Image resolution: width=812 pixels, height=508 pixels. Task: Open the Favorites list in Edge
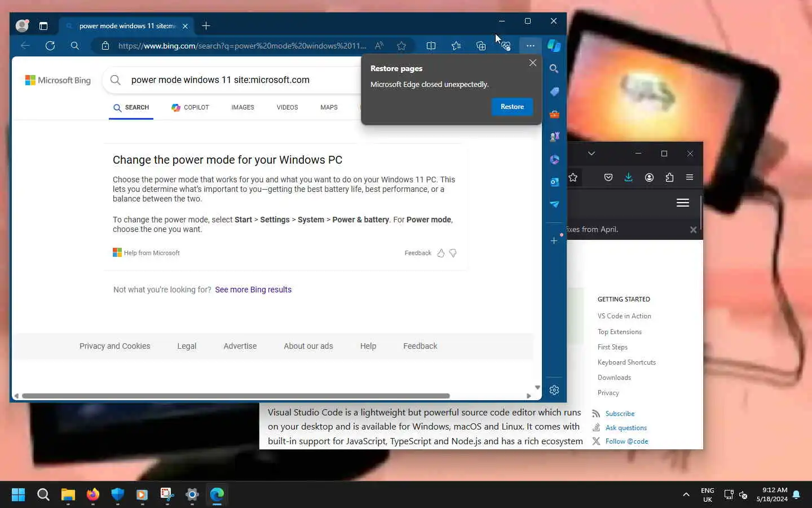click(456, 46)
